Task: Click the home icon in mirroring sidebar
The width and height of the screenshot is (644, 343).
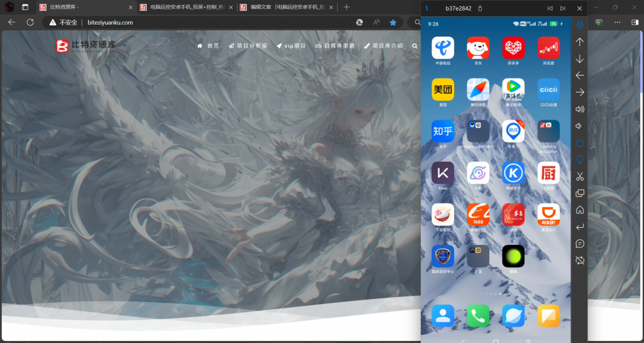Action: tap(579, 210)
